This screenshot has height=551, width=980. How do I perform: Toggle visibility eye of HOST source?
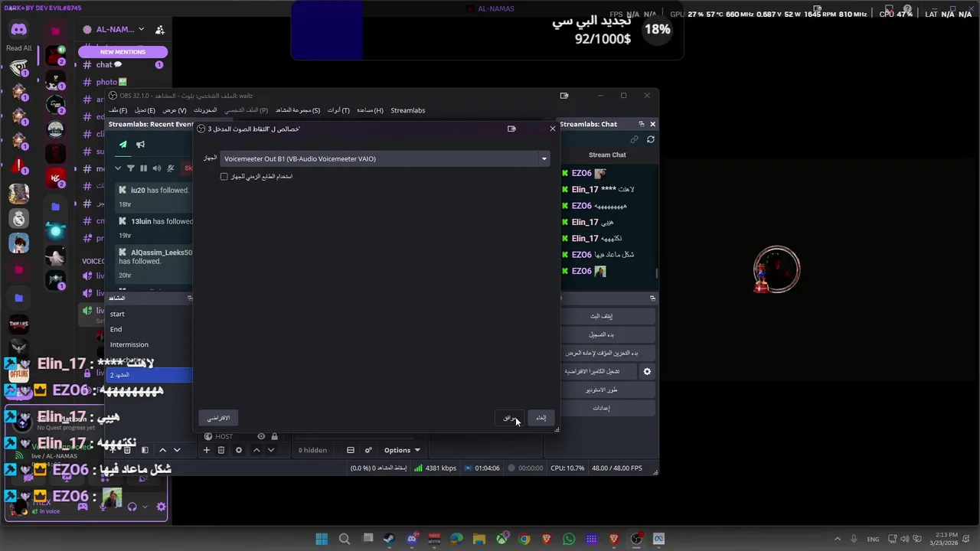click(261, 436)
